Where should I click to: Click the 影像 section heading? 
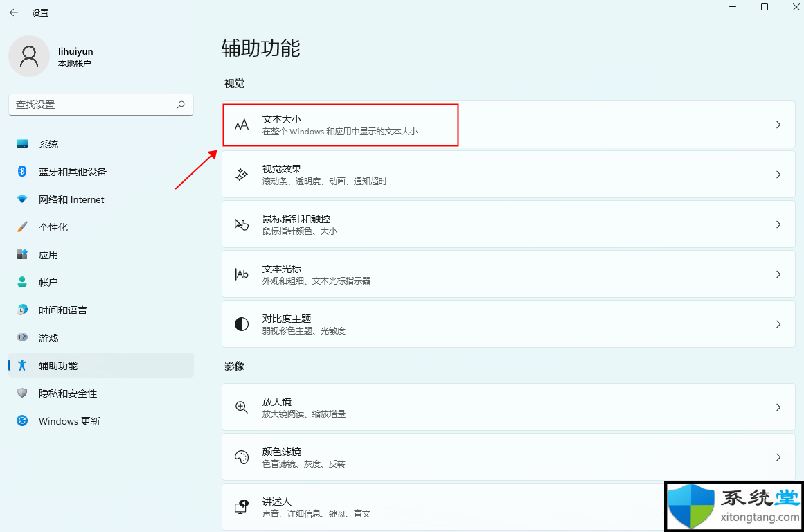pyautogui.click(x=234, y=366)
